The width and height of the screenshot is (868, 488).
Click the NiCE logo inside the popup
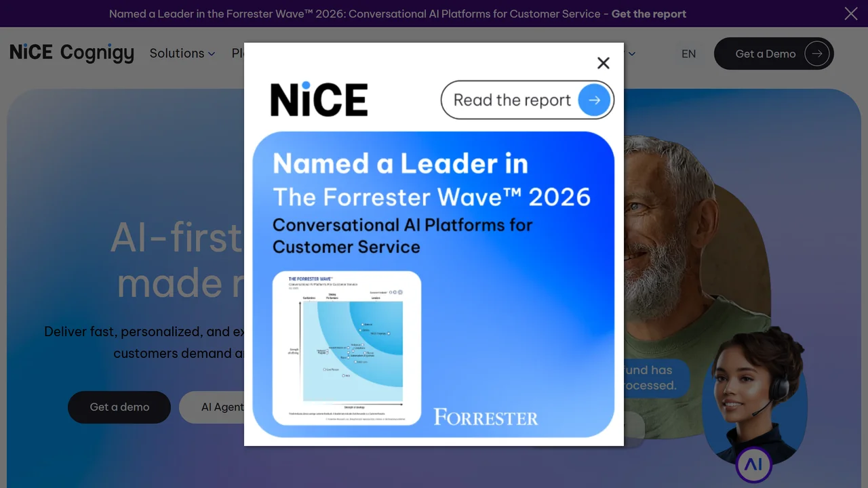tap(319, 100)
